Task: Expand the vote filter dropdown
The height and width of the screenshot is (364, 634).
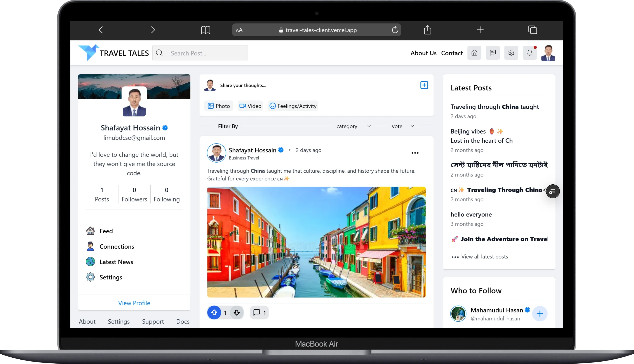Action: coord(403,126)
